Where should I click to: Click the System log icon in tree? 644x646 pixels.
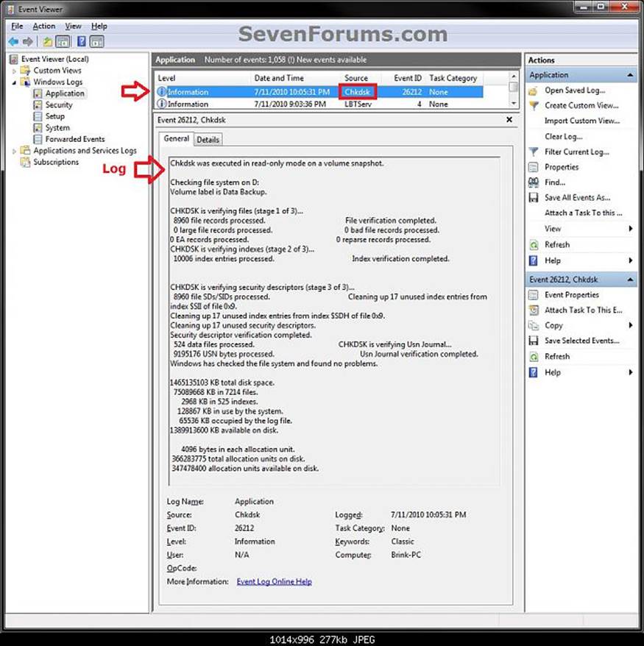click(x=38, y=128)
